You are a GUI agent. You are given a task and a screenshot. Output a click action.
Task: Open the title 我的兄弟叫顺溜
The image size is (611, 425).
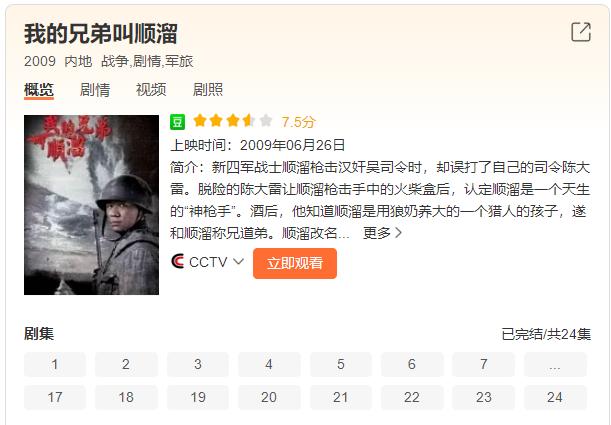[101, 34]
